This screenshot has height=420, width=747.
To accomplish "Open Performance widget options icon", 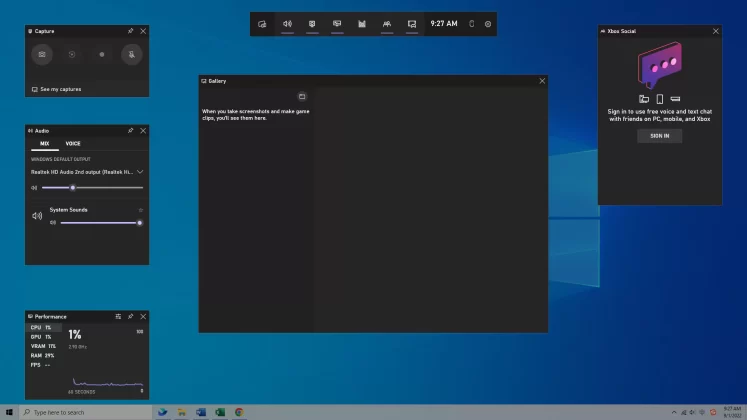I will pos(118,316).
